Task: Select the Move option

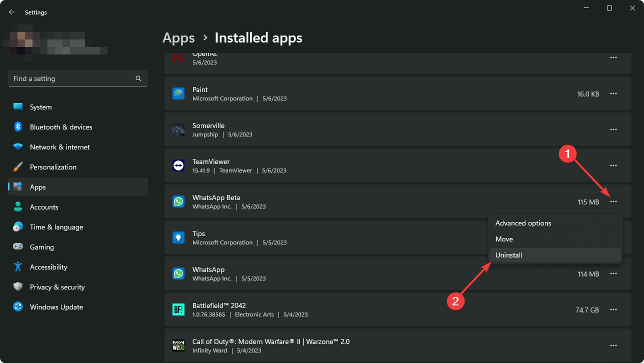Action: tap(504, 239)
